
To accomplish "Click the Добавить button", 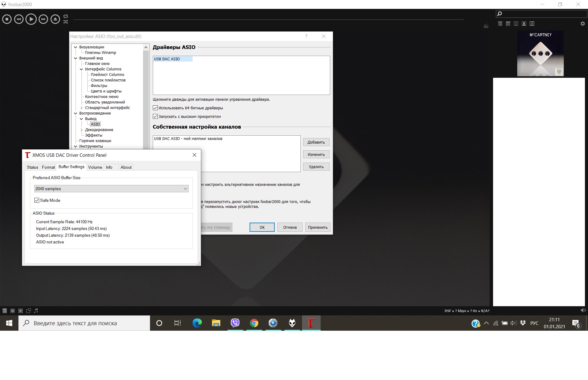I will point(316,142).
